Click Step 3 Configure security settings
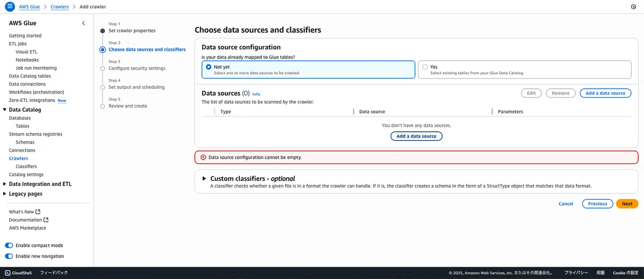 tap(137, 68)
